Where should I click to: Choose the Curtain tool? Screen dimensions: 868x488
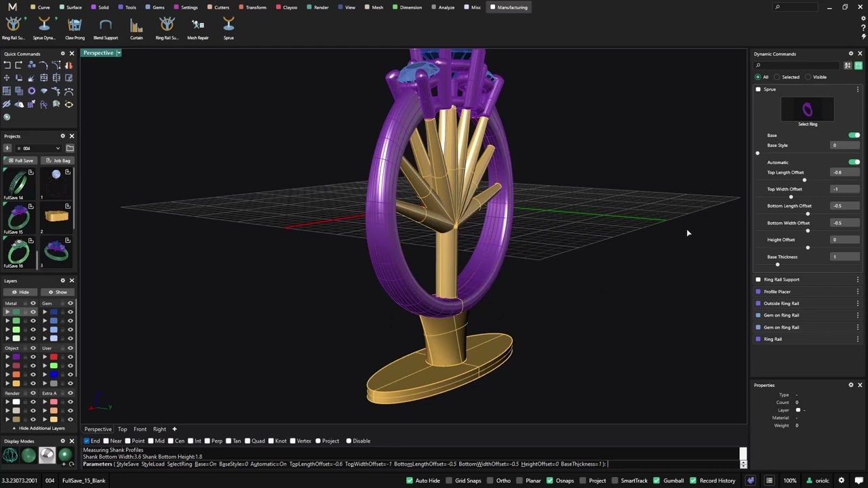click(136, 28)
